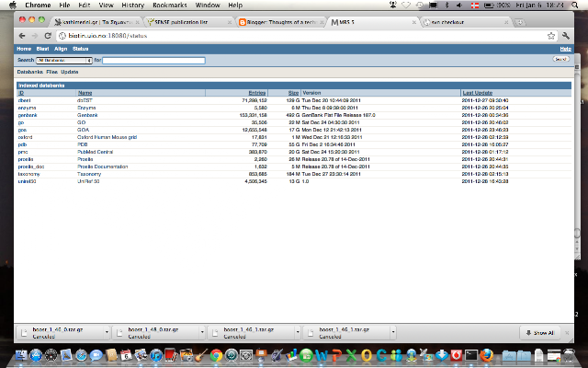The width and height of the screenshot is (588, 368).
Task: Switch to the svn checkout tab
Action: click(x=466, y=22)
